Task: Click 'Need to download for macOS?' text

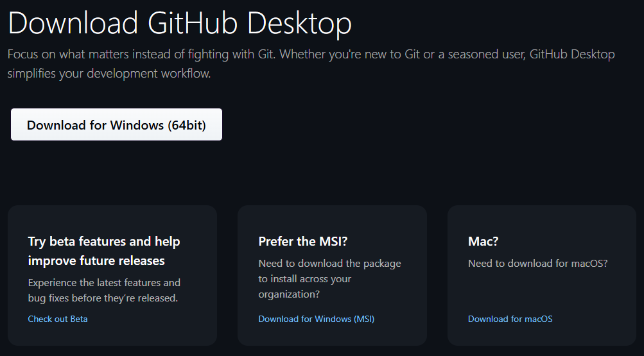Action: pos(537,263)
